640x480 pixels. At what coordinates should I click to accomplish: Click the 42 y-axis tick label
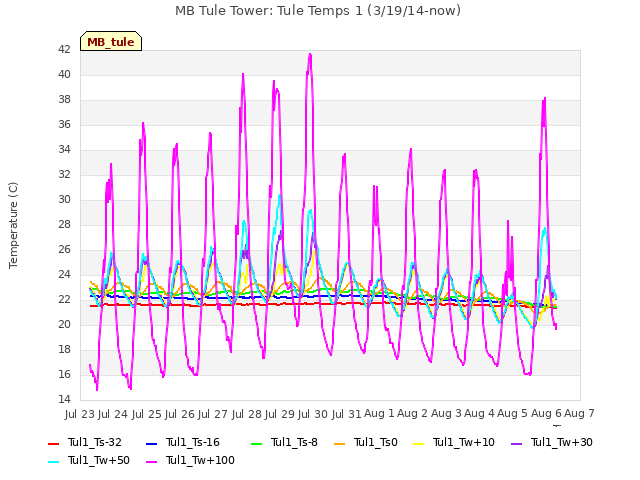(x=64, y=49)
